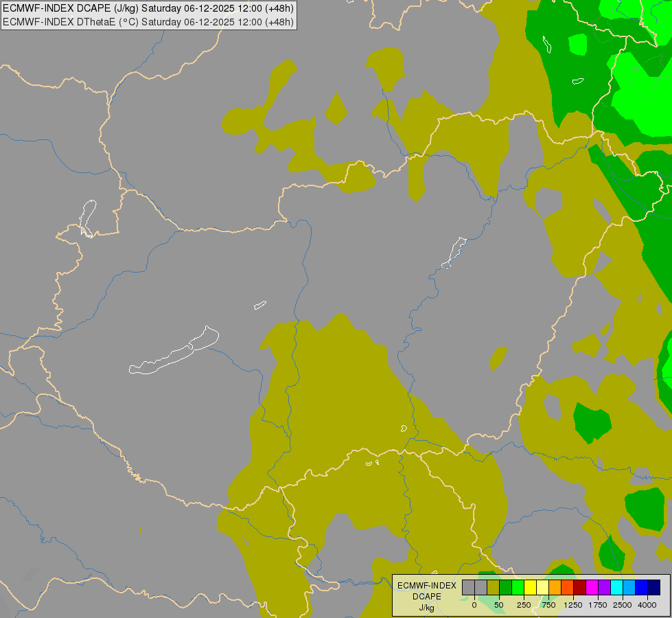
Task: Click the olive legend swatch above 50
Action: [494, 587]
